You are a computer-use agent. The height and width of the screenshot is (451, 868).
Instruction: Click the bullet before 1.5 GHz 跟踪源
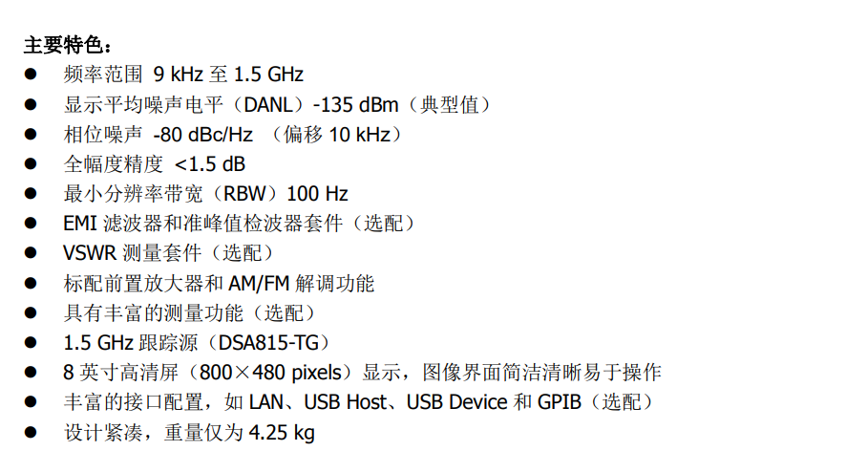coord(31,343)
